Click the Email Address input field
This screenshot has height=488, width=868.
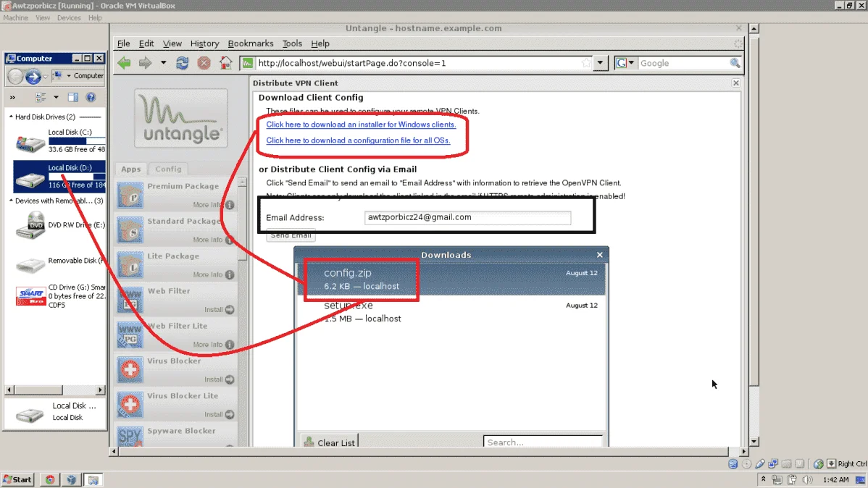(x=467, y=217)
